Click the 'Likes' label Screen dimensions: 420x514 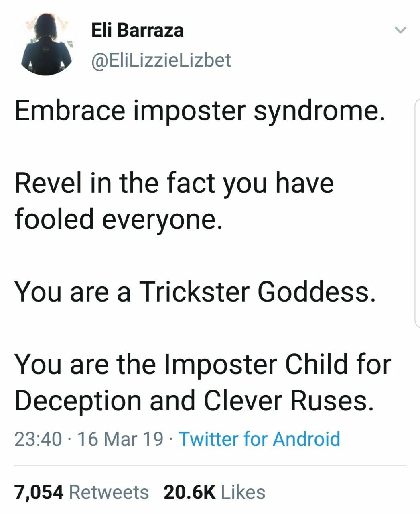coord(243,492)
